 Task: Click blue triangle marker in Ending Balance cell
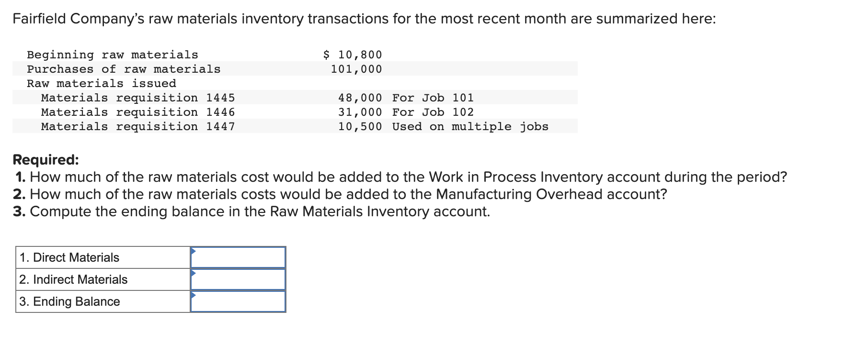coord(193,295)
